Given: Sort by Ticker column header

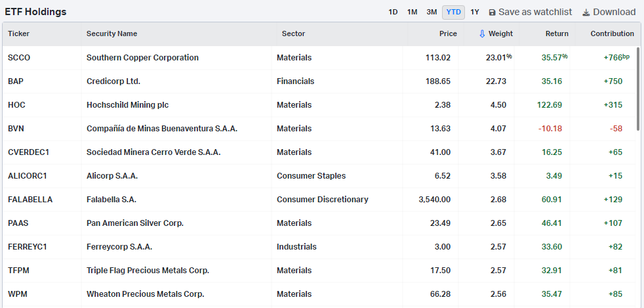Looking at the screenshot, I should click(x=19, y=33).
